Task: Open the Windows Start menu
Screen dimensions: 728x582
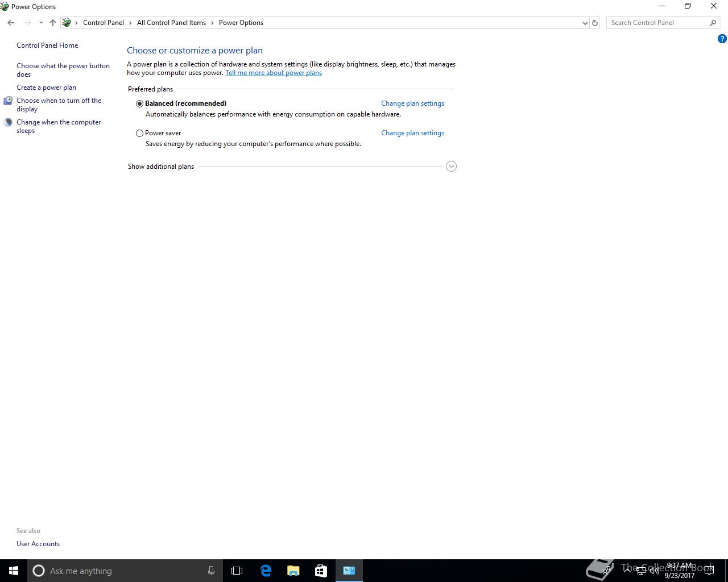Action: click(14, 571)
